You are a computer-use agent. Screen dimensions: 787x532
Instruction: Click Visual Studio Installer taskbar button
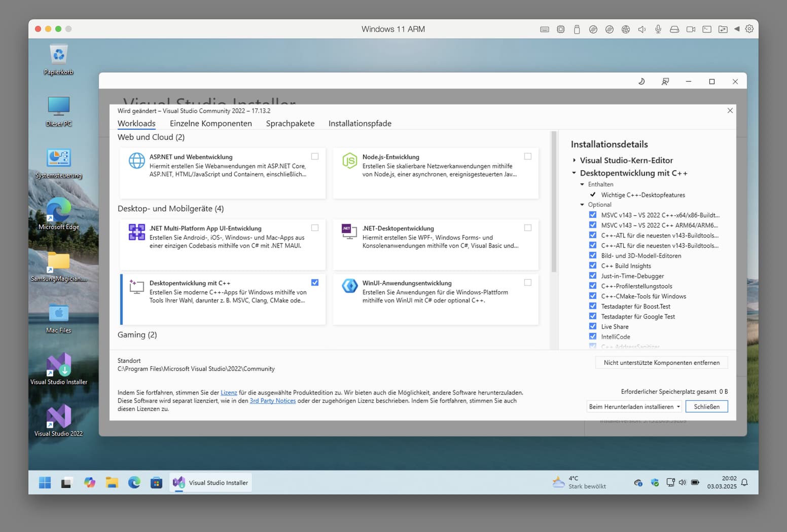click(211, 483)
